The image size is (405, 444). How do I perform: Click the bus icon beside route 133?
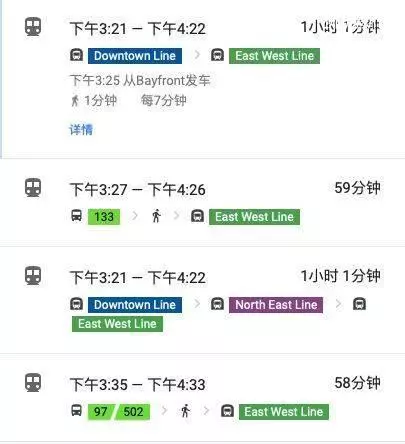[76, 215]
